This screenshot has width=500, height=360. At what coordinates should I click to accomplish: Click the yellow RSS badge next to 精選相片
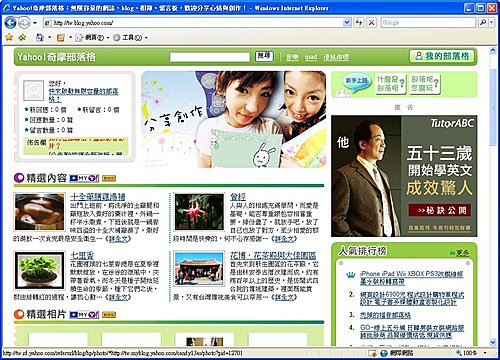point(109,314)
